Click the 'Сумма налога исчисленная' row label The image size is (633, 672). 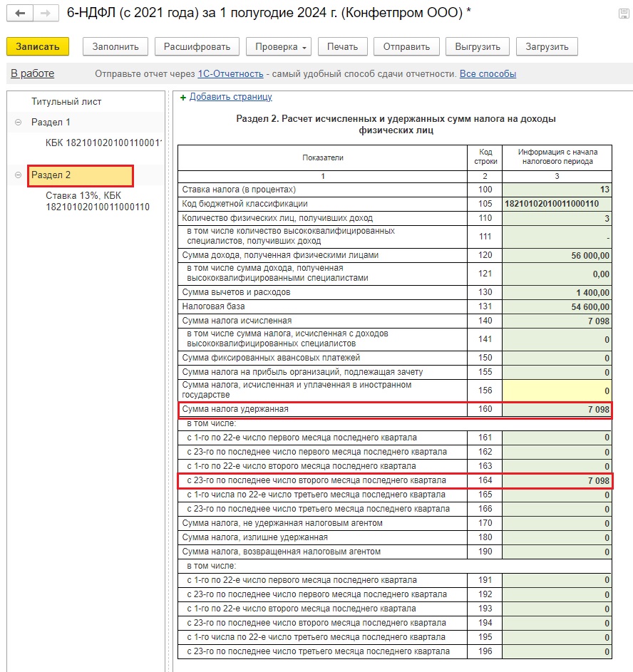(237, 321)
